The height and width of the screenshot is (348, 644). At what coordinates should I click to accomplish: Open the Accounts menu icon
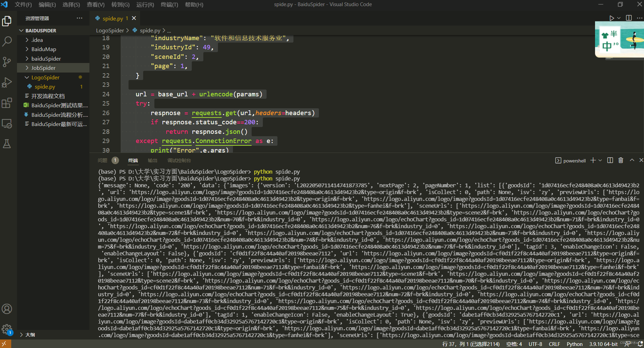(7, 309)
